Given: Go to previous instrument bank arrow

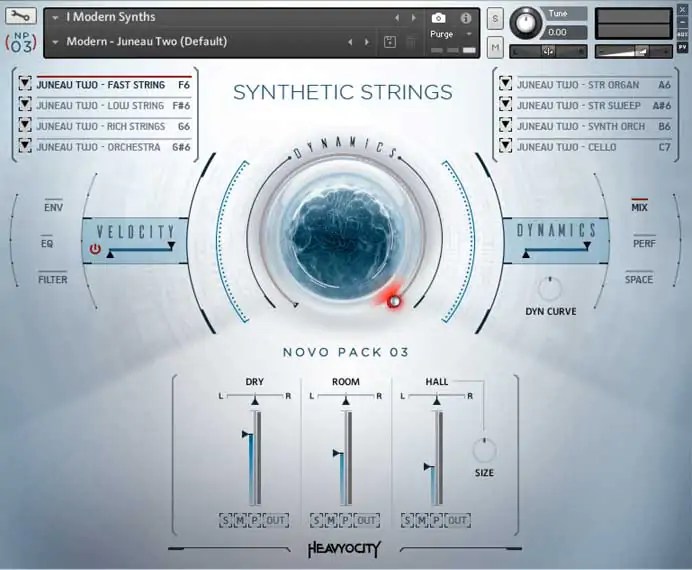Looking at the screenshot, I should tap(396, 18).
